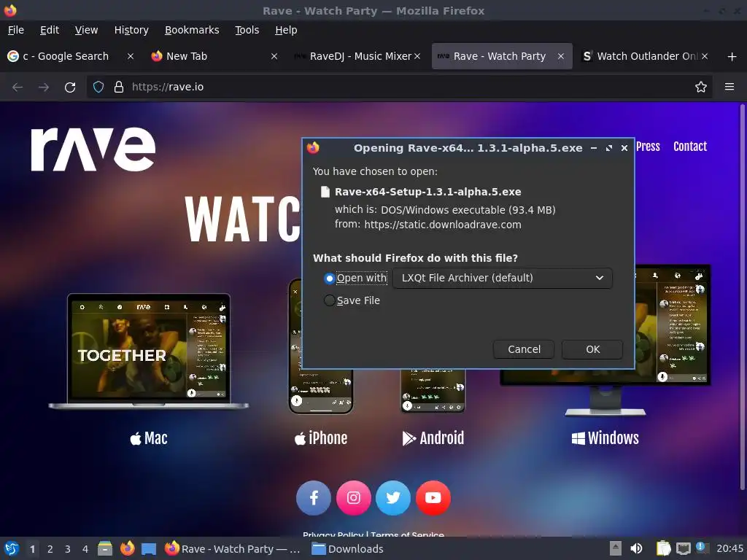Open the History menu

131,30
